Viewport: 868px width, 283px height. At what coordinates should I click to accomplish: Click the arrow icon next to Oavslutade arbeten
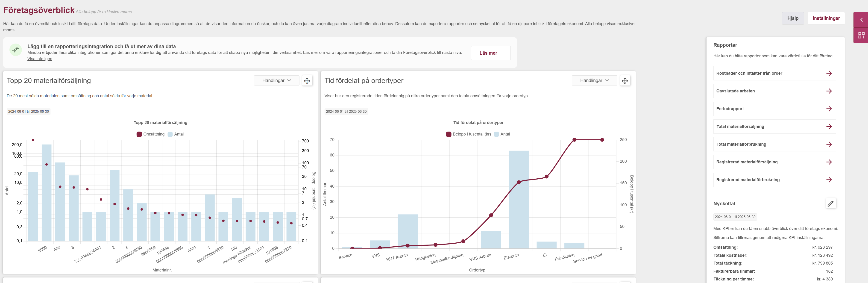829,91
